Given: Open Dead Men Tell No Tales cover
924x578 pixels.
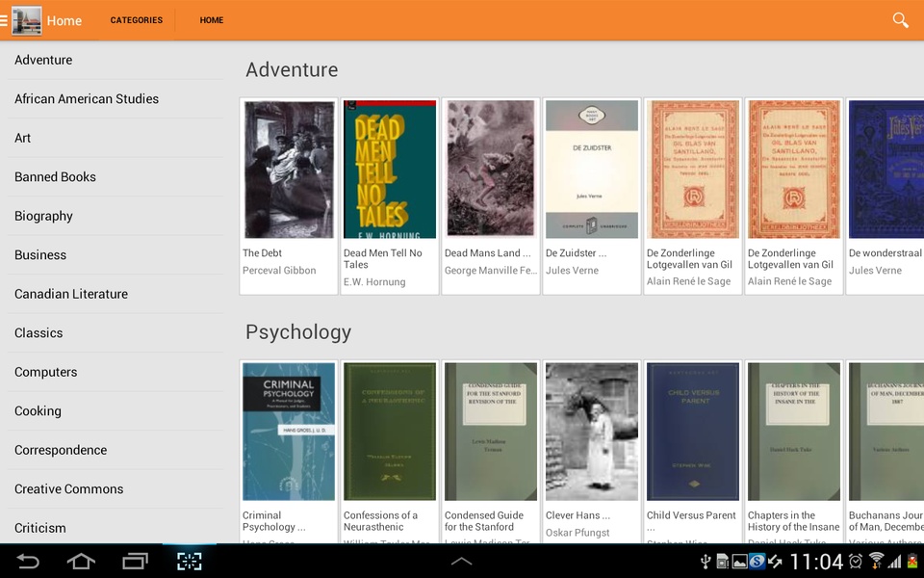Looking at the screenshot, I should [x=390, y=170].
